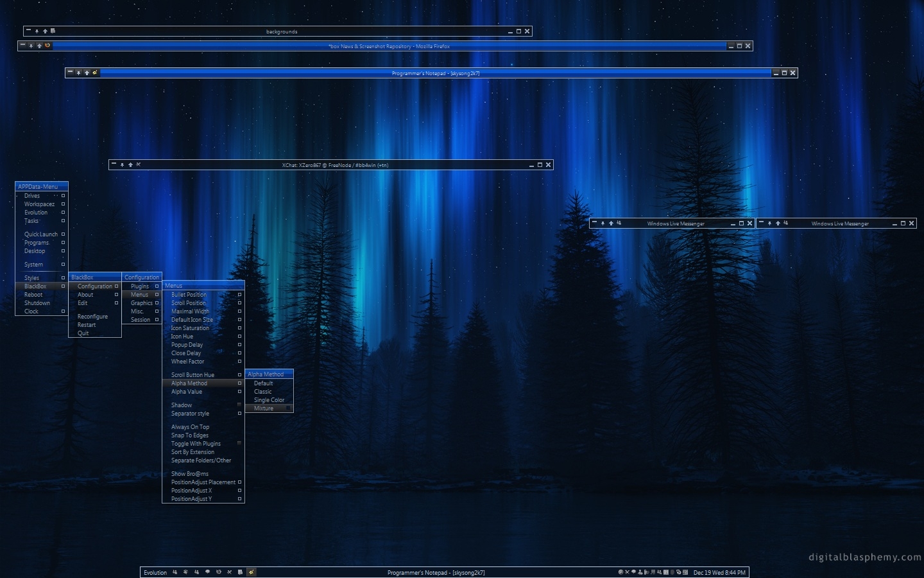This screenshot has width=924, height=578.
Task: Click the folder icon on the backgrounds titlebar
Action: pos(53,31)
